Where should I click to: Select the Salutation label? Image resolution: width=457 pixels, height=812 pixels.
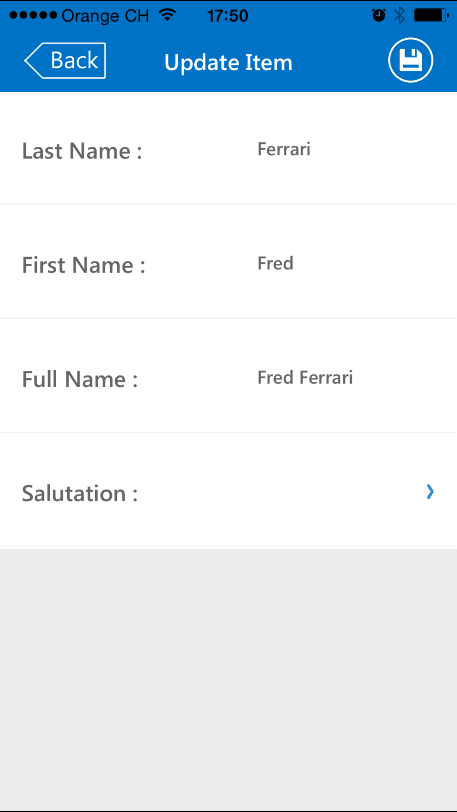click(80, 493)
